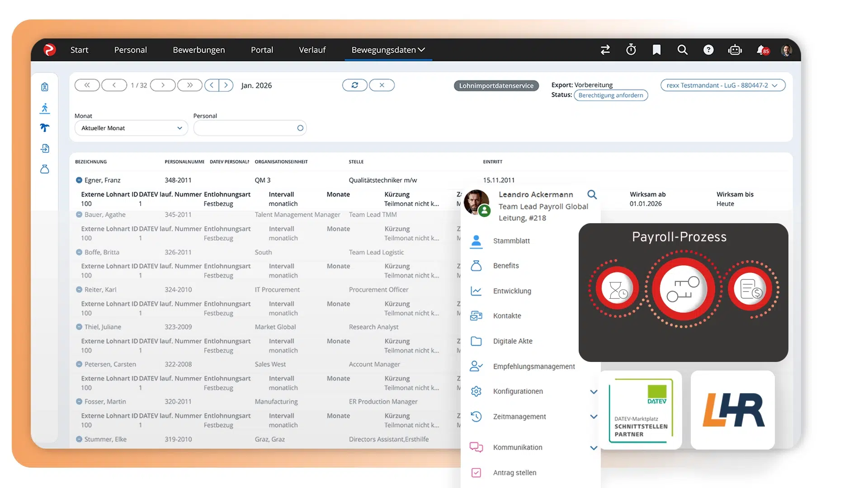The image size is (868, 488).
Task: Click the Lohnimportdatenservice button
Action: (x=496, y=85)
